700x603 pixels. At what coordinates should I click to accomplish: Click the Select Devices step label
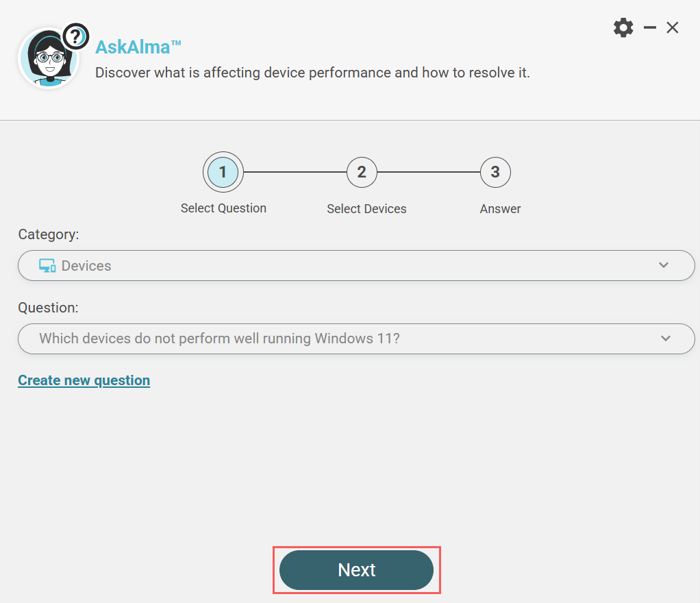[366, 209]
